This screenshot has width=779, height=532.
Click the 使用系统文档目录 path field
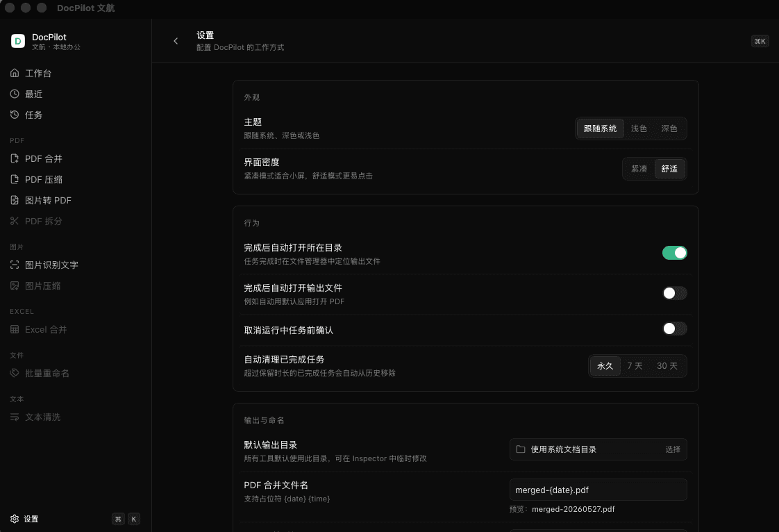(x=598, y=449)
